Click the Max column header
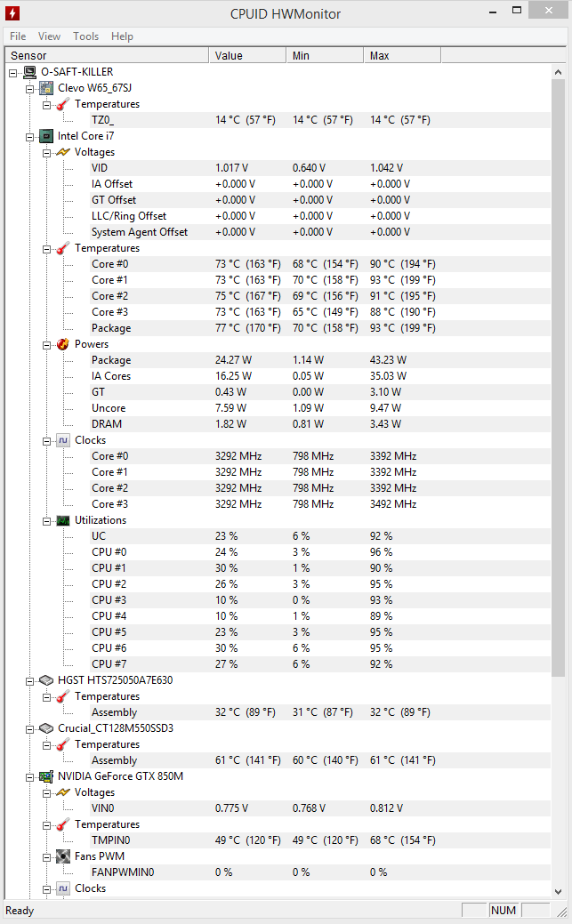The image size is (572, 924). click(402, 55)
